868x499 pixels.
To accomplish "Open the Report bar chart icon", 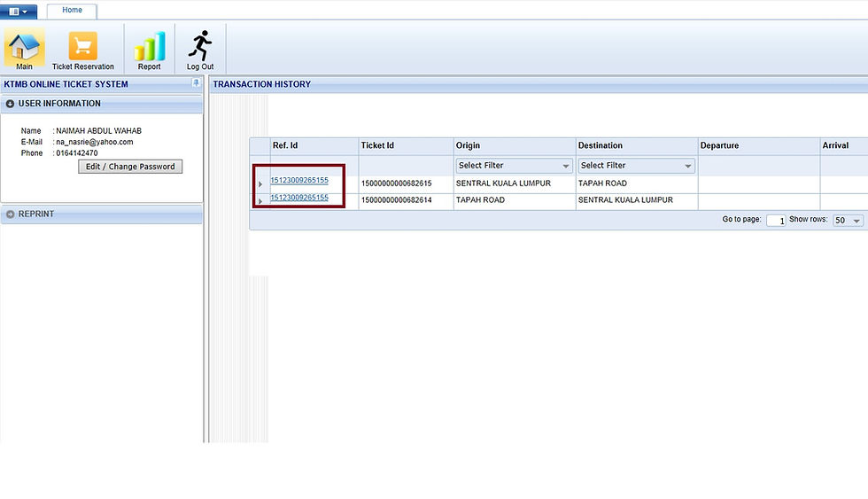I will (149, 51).
